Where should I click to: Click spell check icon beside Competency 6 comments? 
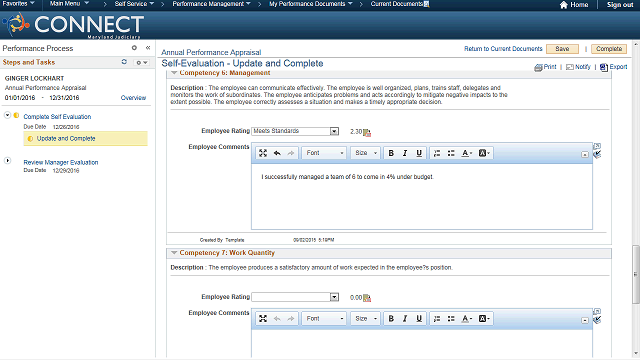[597, 155]
